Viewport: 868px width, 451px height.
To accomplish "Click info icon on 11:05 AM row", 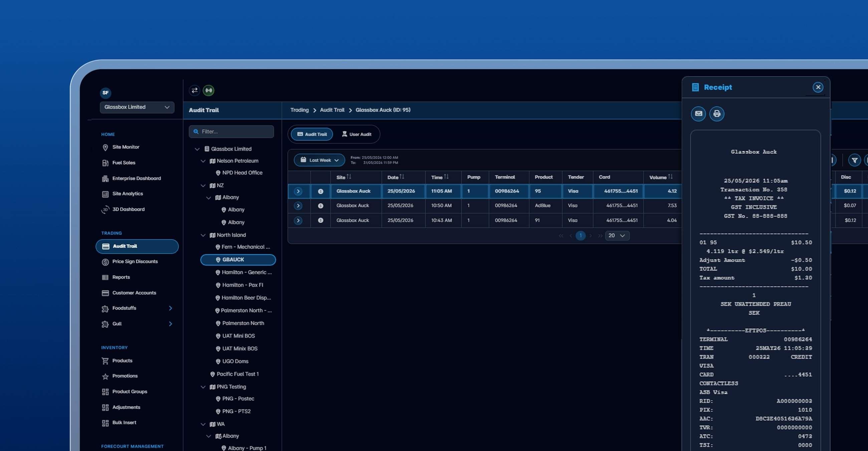I will (x=320, y=191).
